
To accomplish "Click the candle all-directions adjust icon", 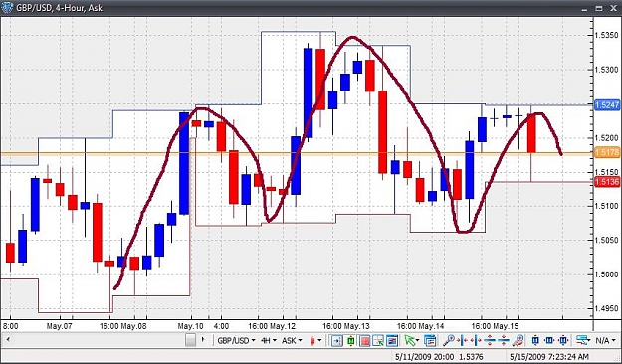I will click(x=563, y=340).
